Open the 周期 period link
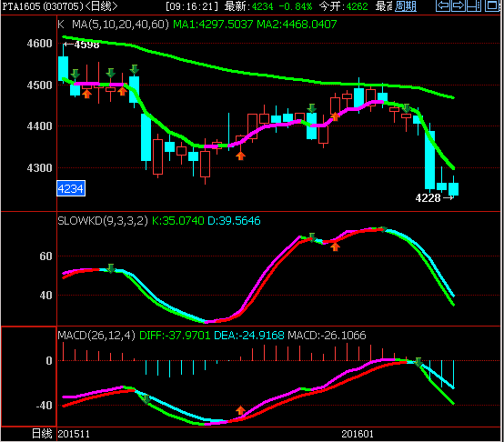 tap(406, 6)
